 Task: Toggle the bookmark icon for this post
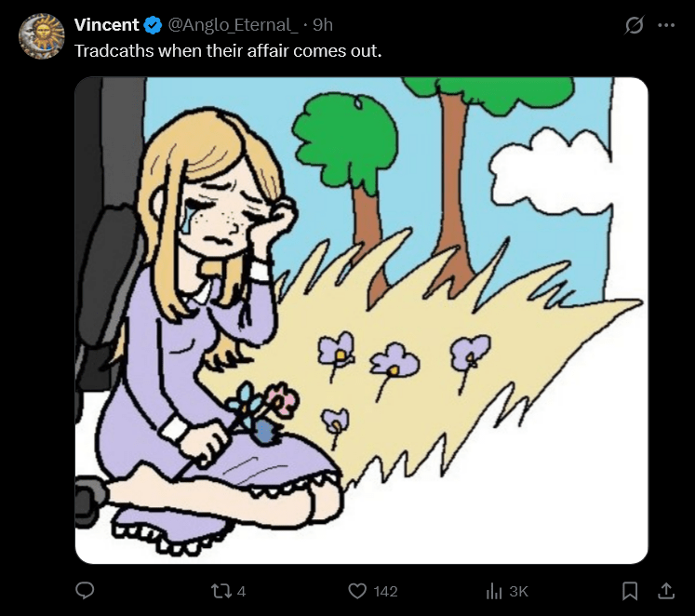630,591
